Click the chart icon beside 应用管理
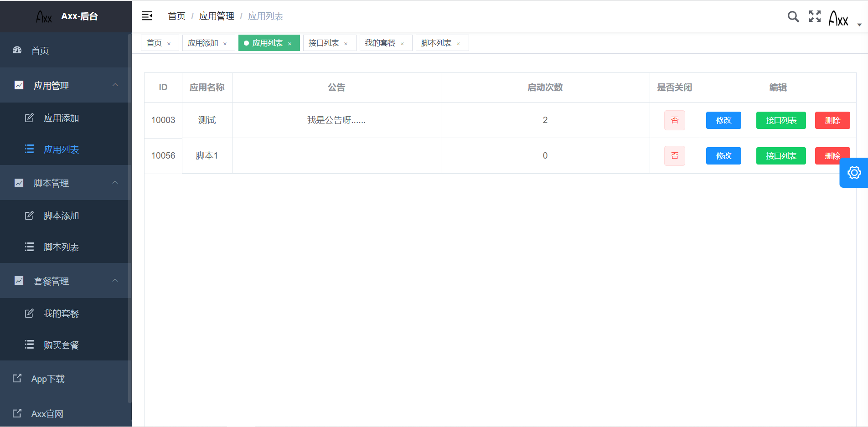This screenshot has width=868, height=427. click(19, 85)
